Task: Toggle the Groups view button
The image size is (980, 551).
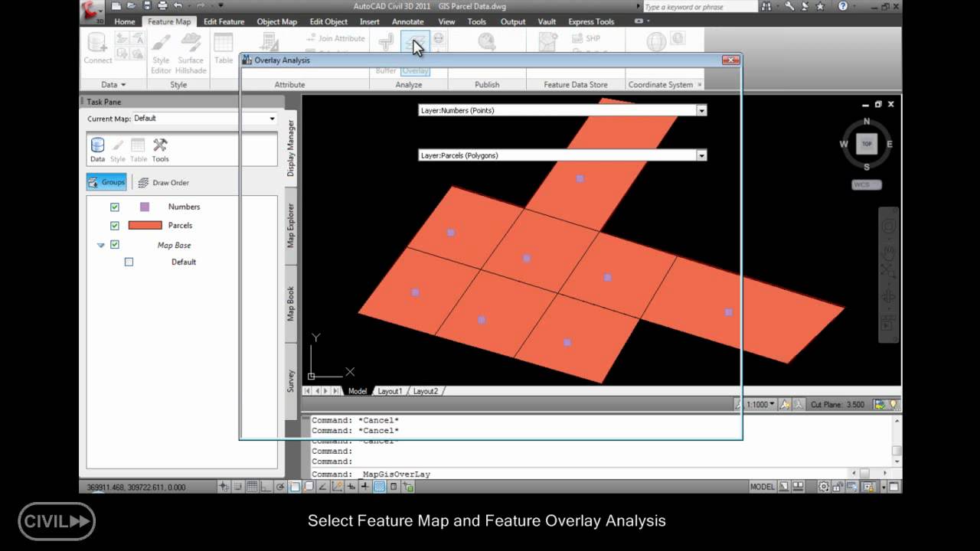Action: pos(106,182)
